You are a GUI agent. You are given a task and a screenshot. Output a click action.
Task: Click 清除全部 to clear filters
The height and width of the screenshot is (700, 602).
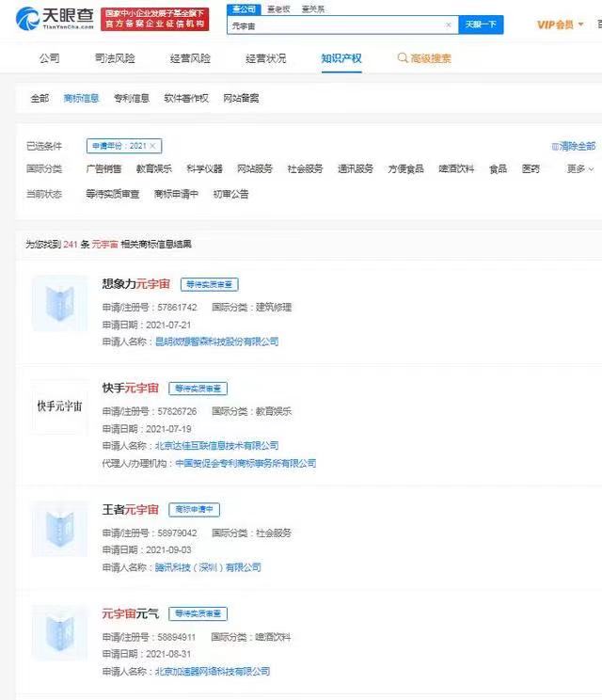574,146
